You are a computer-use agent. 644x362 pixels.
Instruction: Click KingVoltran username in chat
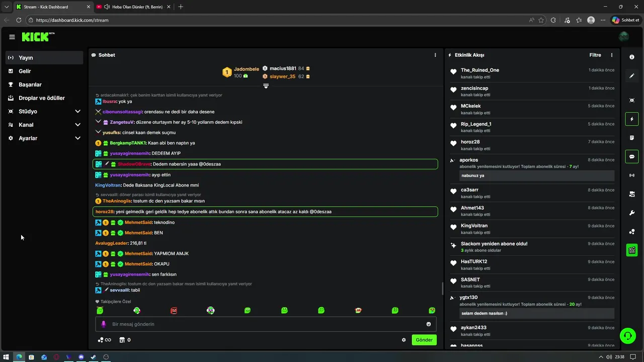pyautogui.click(x=108, y=185)
